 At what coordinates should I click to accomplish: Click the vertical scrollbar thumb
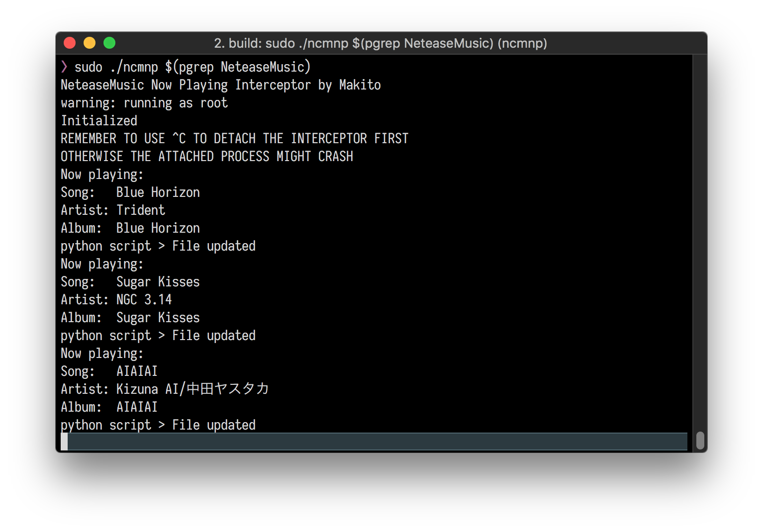pos(700,441)
